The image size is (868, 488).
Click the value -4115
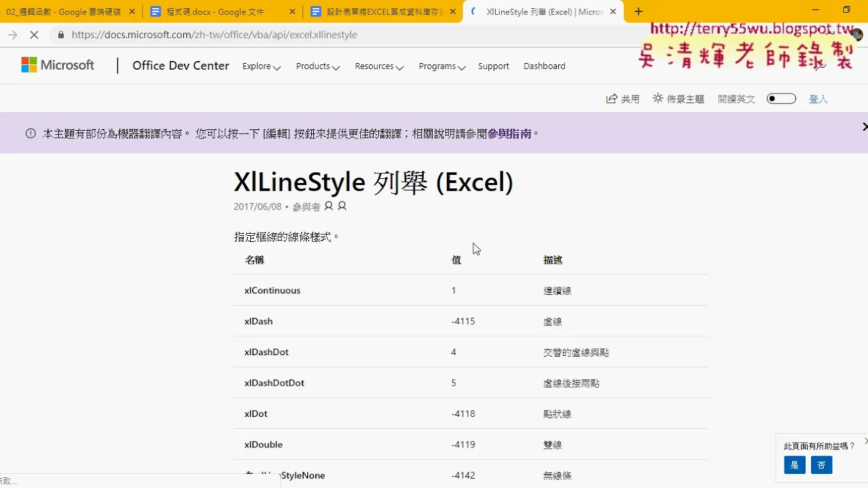coord(463,321)
